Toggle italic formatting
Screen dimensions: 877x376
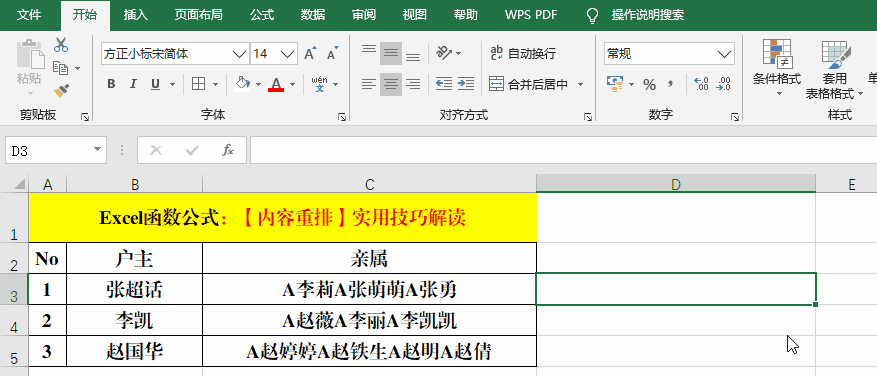(x=133, y=84)
